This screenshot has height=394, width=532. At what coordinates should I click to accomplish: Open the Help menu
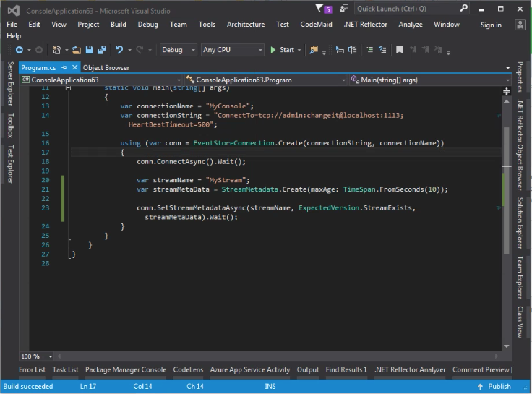click(14, 36)
